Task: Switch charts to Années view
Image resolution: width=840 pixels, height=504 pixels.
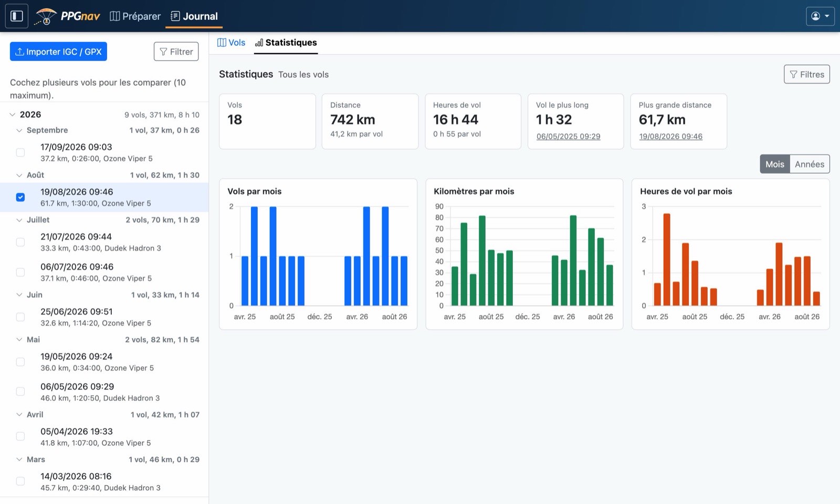Action: click(809, 164)
